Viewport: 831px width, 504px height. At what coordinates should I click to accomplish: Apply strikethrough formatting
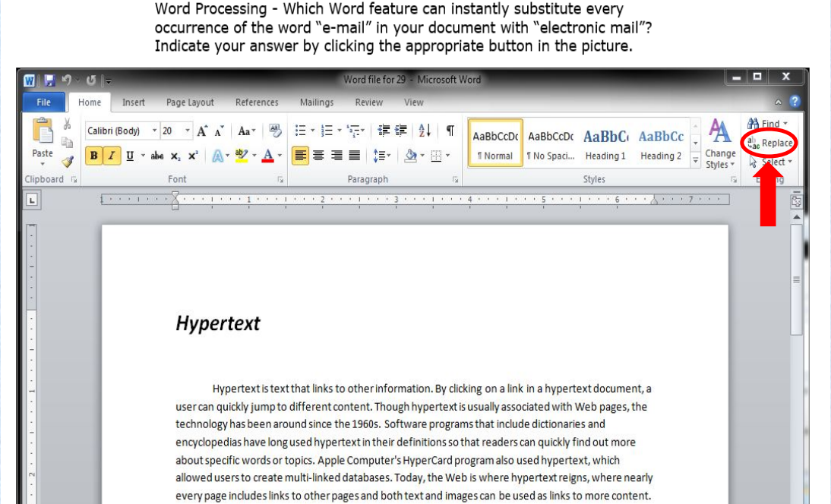click(x=157, y=156)
